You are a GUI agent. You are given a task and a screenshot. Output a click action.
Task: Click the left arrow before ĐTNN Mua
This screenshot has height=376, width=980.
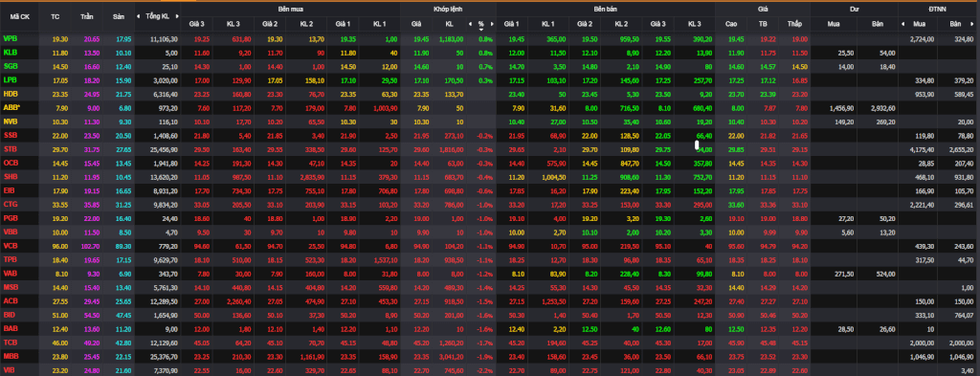coord(902,24)
